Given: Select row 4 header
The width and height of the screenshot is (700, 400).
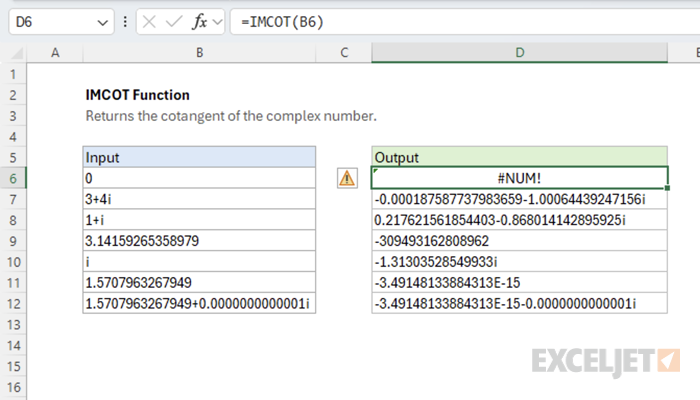Looking at the screenshot, I should (13, 137).
